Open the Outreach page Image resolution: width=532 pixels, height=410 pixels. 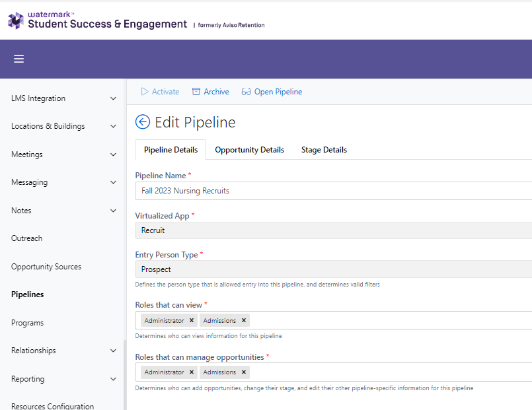tap(26, 238)
